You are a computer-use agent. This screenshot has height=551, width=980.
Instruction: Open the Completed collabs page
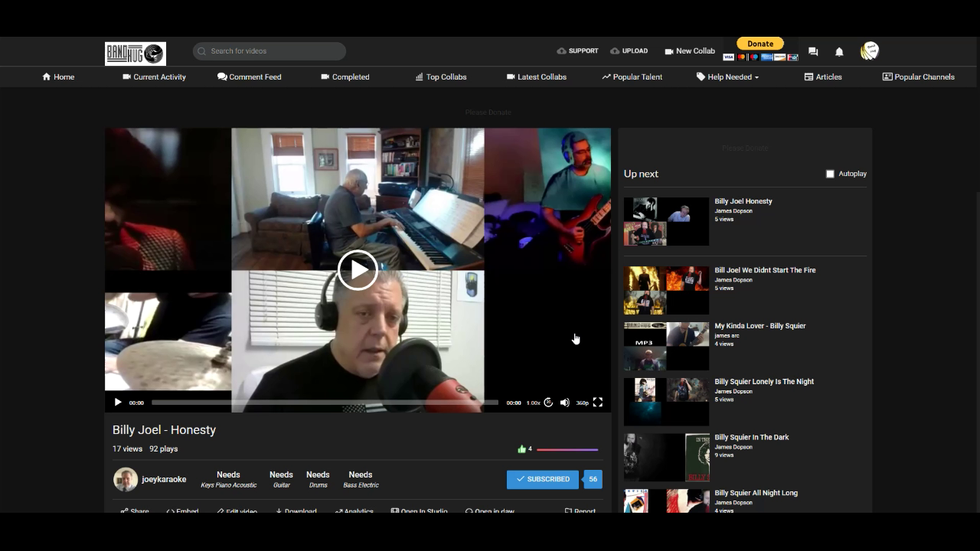click(x=345, y=77)
